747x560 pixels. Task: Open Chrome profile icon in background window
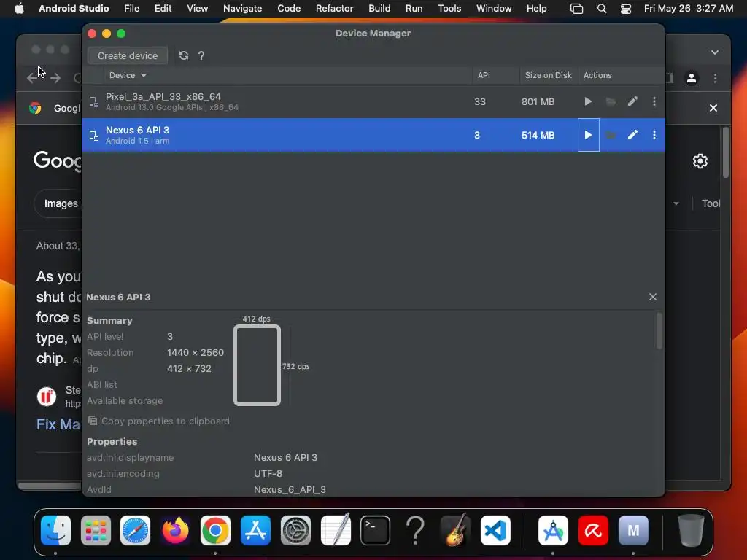point(692,78)
